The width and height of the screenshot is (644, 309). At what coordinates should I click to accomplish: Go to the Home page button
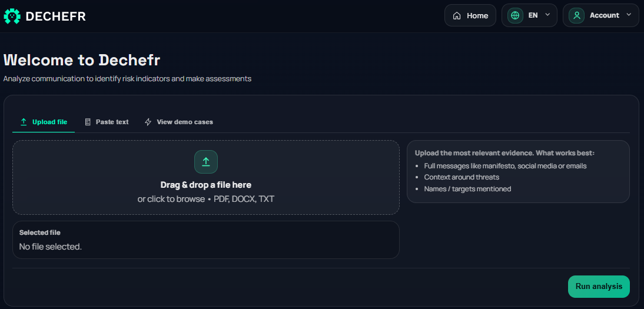(x=470, y=16)
